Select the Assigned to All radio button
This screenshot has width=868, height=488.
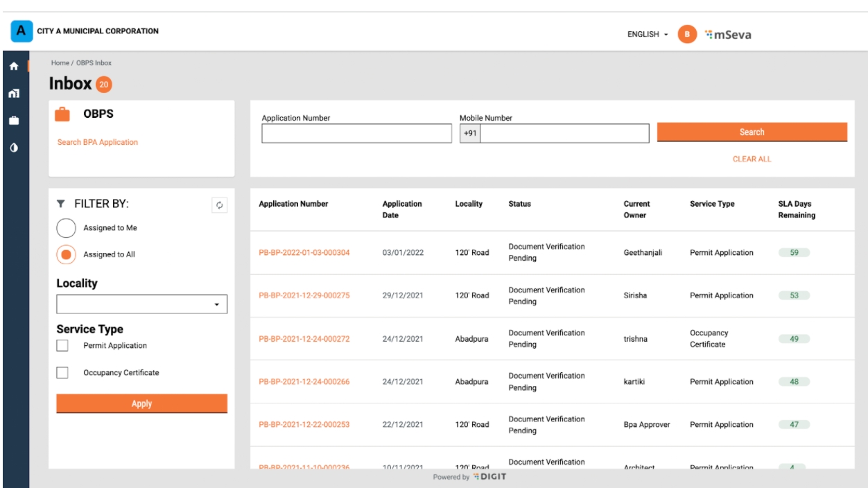[66, 254]
